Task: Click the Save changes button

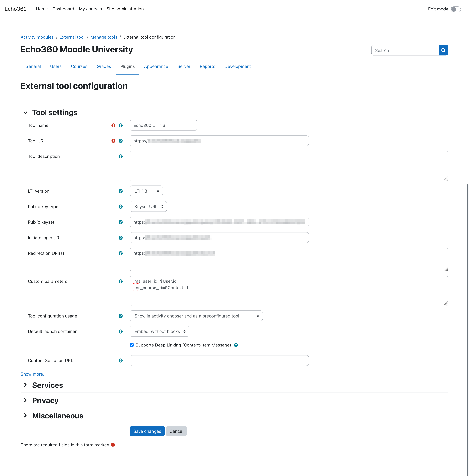Action: point(147,431)
